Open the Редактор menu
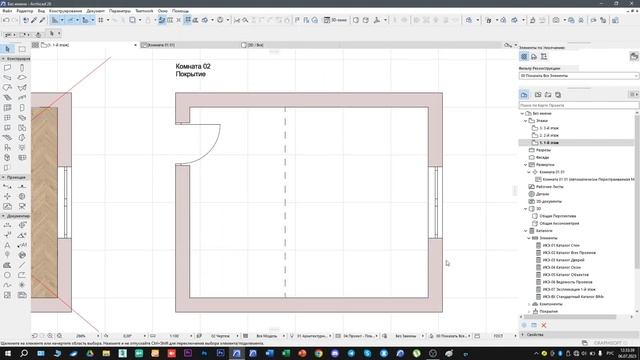 24,11
